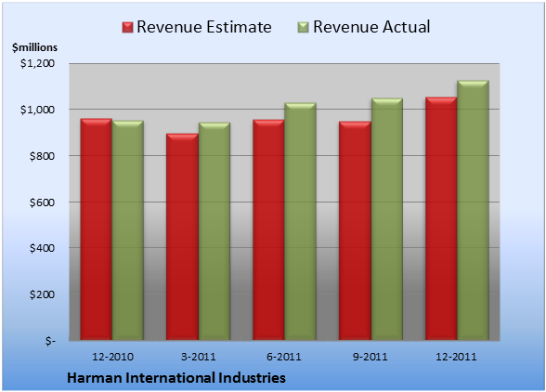Select the green actual bar for 9-2011
This screenshot has height=392, width=546.
coord(387,219)
